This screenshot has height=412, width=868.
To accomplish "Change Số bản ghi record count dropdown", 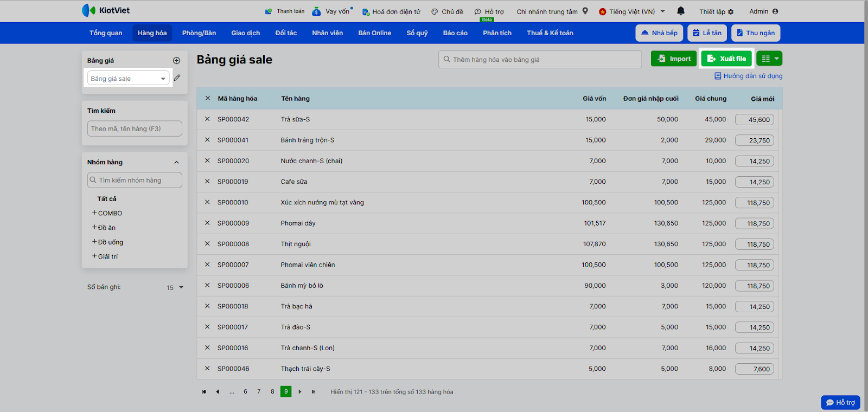I will [175, 287].
